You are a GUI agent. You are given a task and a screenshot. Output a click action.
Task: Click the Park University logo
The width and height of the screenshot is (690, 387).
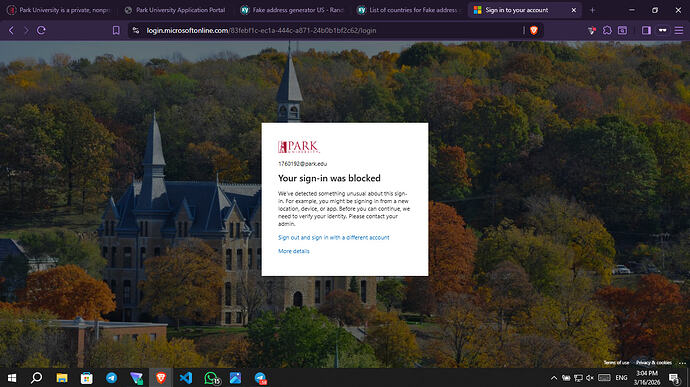pos(298,147)
